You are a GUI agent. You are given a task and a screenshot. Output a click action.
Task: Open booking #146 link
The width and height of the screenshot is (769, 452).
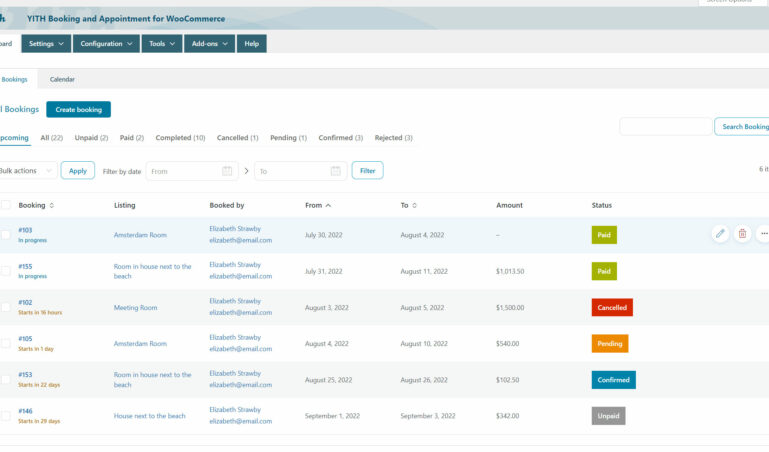[25, 411]
